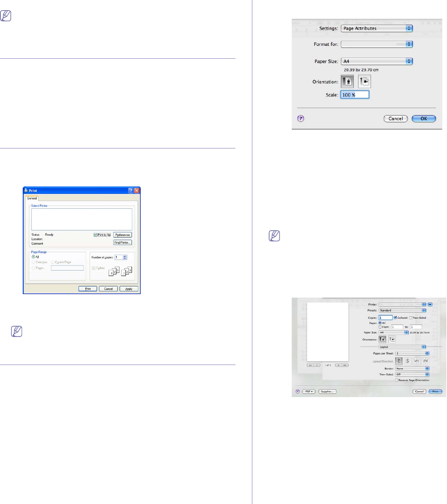447x504 pixels.
Task: Select the Selection radio button
Action: pos(33,262)
